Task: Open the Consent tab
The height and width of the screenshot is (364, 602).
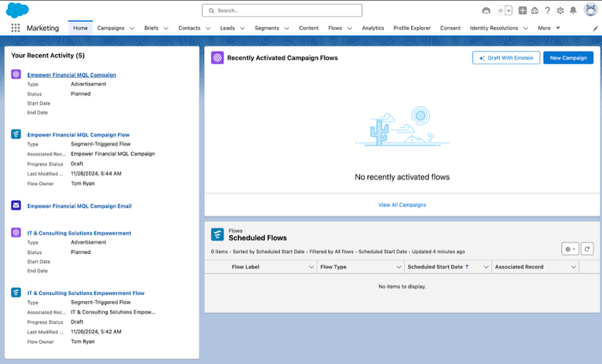Action: pos(450,28)
